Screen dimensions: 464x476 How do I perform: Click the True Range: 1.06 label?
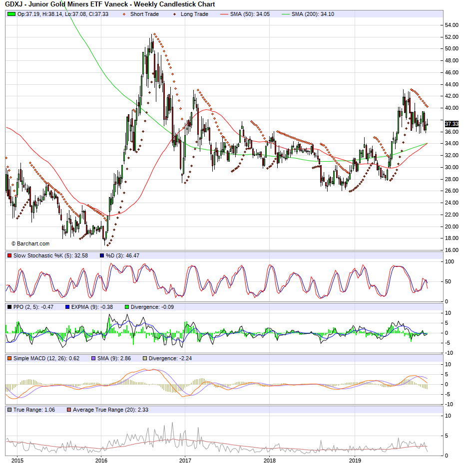click(x=34, y=410)
